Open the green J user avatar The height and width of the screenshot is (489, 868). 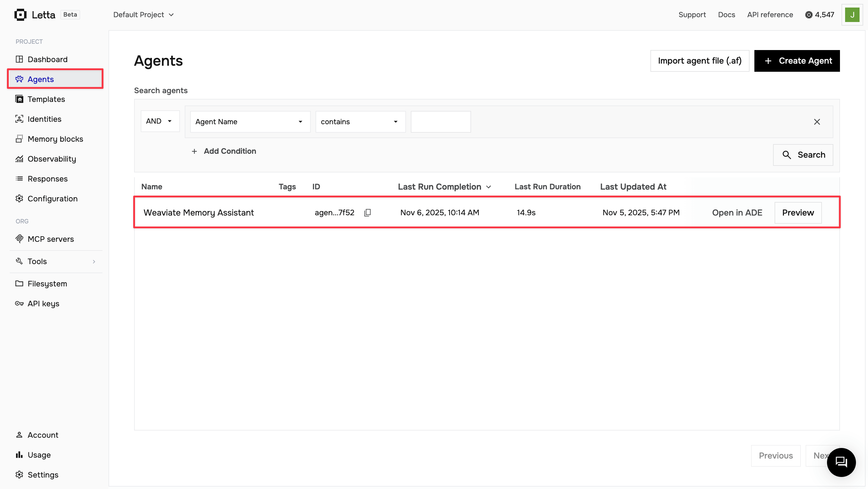pos(852,14)
